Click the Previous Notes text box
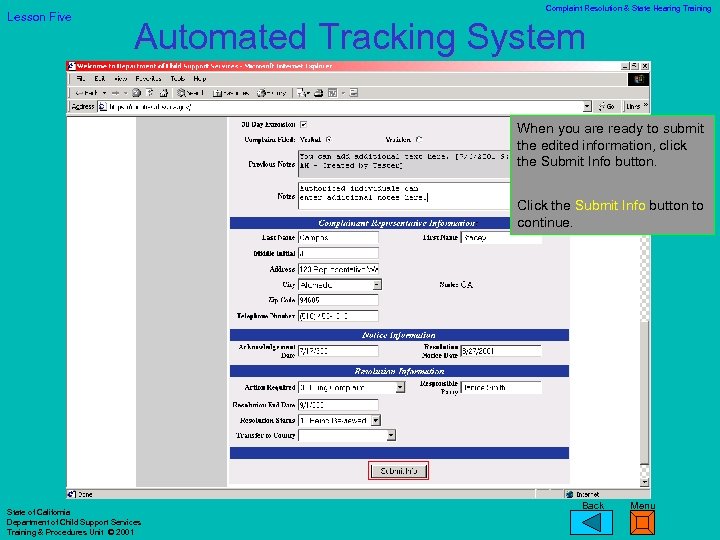Viewport: 720px width, 540px height. (x=404, y=164)
